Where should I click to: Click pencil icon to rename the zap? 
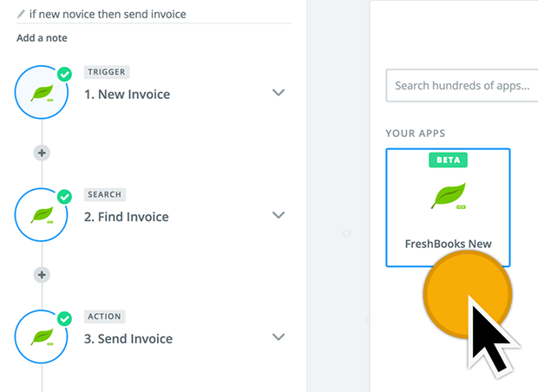pyautogui.click(x=21, y=14)
